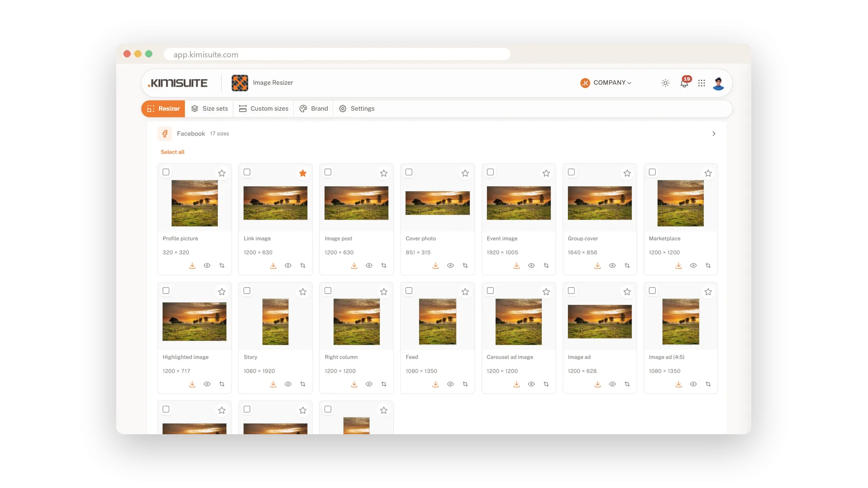This screenshot has width=868, height=488.
Task: Download the Profile picture size
Action: (192, 266)
